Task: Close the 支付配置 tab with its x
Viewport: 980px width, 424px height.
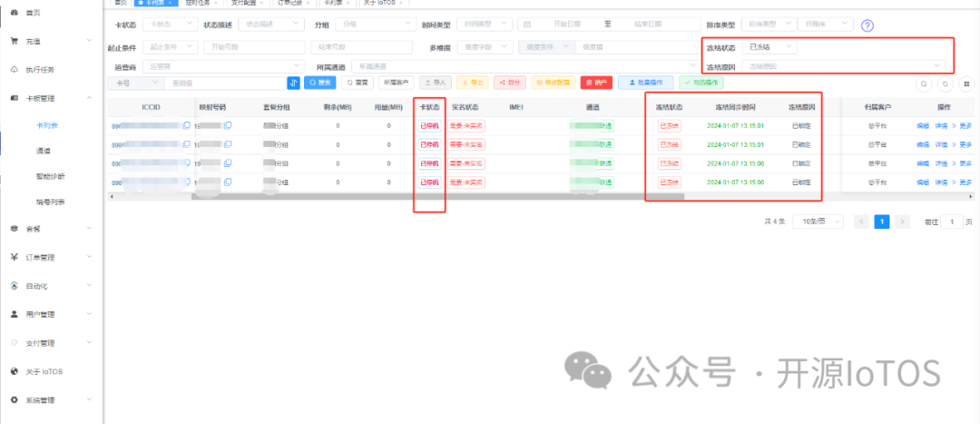Action: [261, 3]
